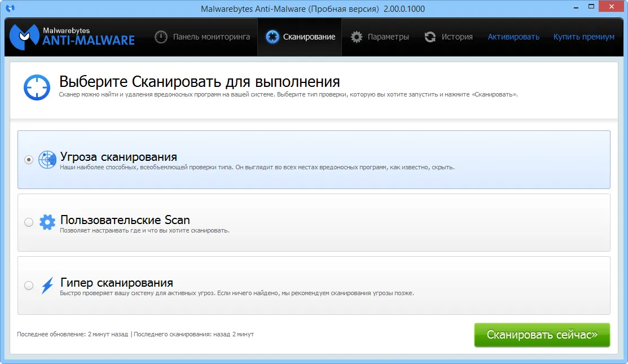Click the Купить премиум link

click(x=583, y=36)
